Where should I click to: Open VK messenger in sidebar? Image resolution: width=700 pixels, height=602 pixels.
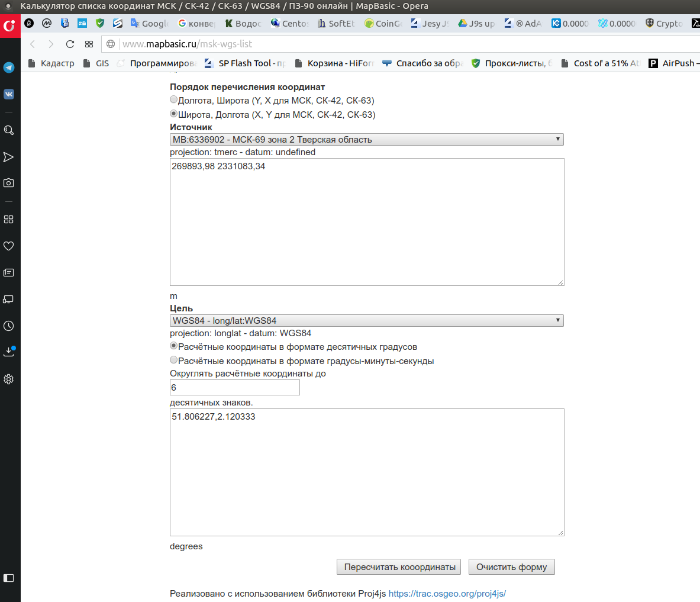9,94
